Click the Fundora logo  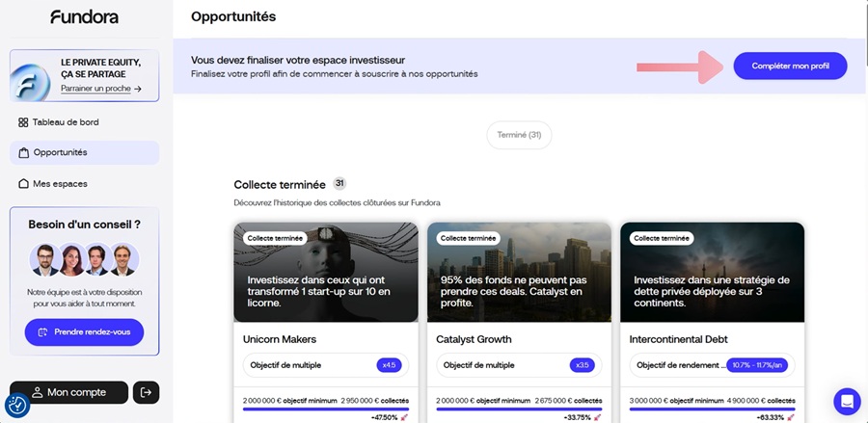pos(84,17)
